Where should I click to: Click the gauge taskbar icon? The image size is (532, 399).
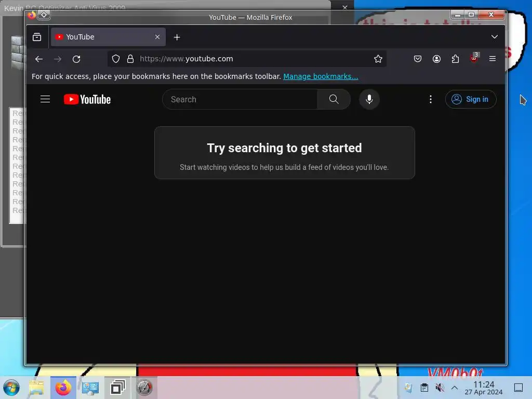pos(144,388)
